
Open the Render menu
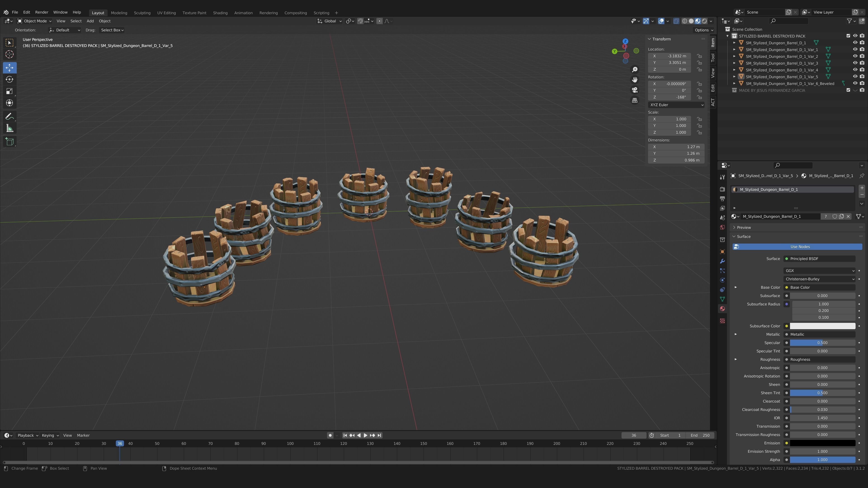point(42,12)
